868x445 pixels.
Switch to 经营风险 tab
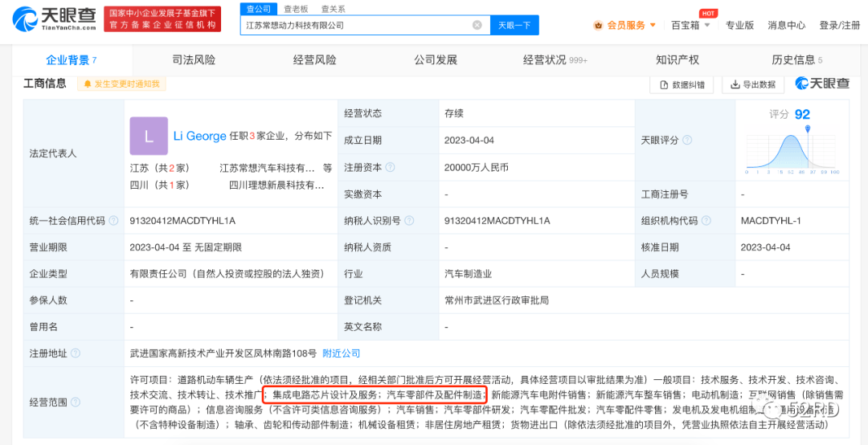315,60
